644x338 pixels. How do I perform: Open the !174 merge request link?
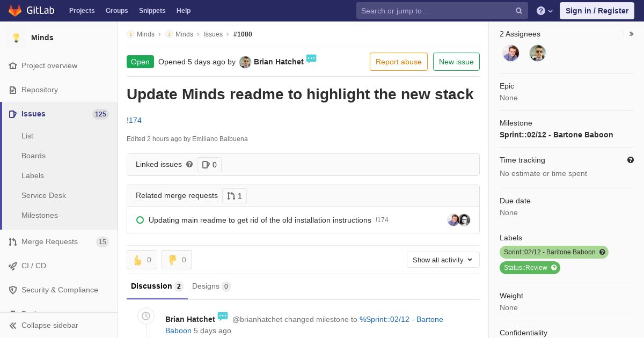click(x=134, y=120)
